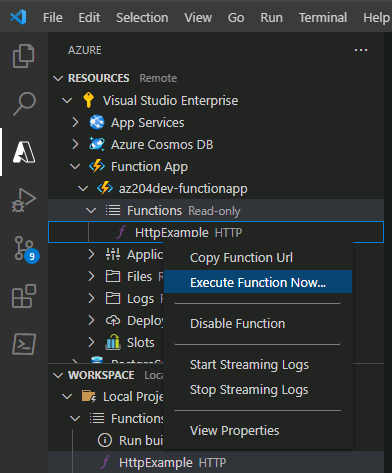Click the AZURE panel title
The width and height of the screenshot is (392, 473).
85,50
